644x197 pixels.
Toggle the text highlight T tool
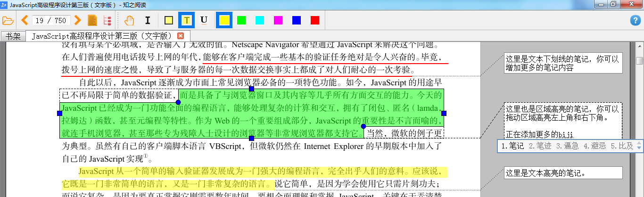click(x=187, y=20)
